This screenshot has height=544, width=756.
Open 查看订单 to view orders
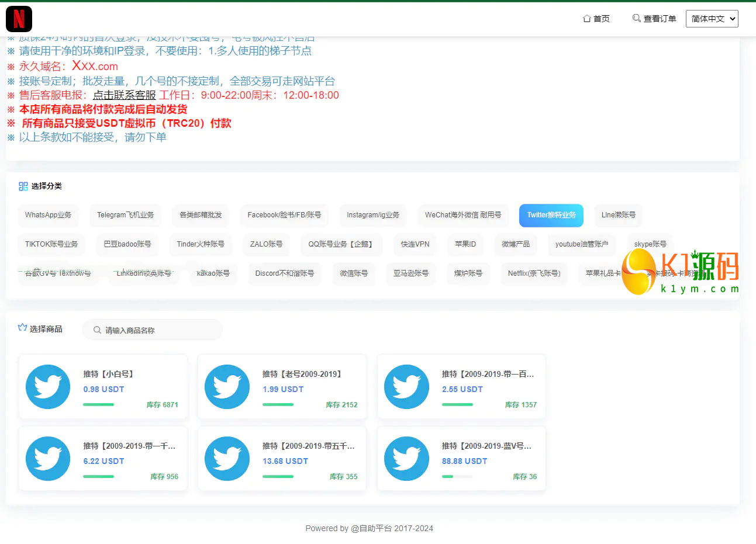654,19
